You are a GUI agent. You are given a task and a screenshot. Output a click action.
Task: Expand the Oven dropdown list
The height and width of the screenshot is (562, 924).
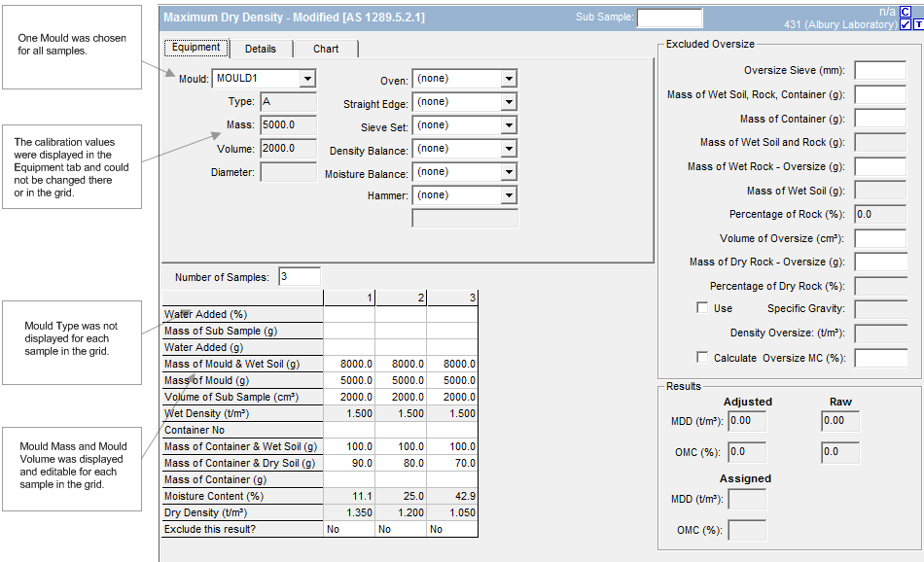pos(509,79)
